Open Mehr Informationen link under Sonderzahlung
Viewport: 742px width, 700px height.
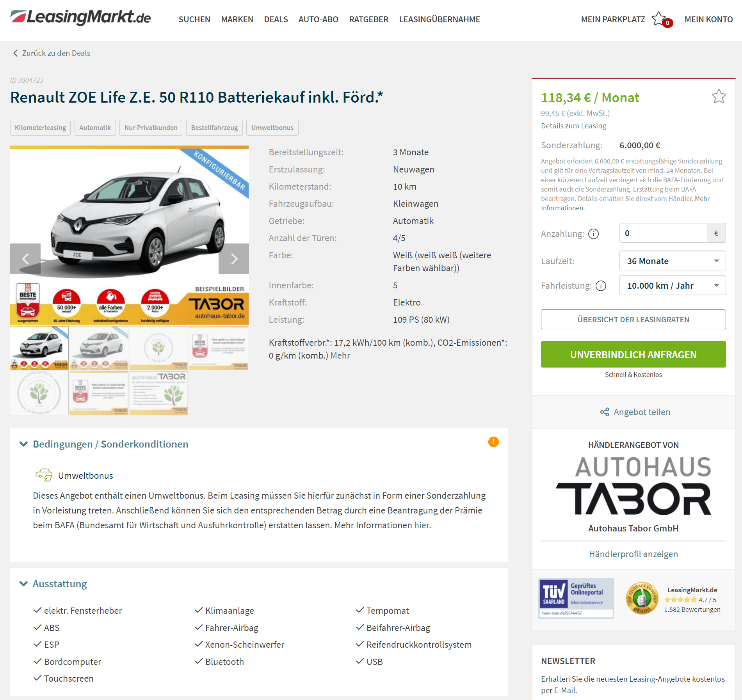(x=625, y=203)
